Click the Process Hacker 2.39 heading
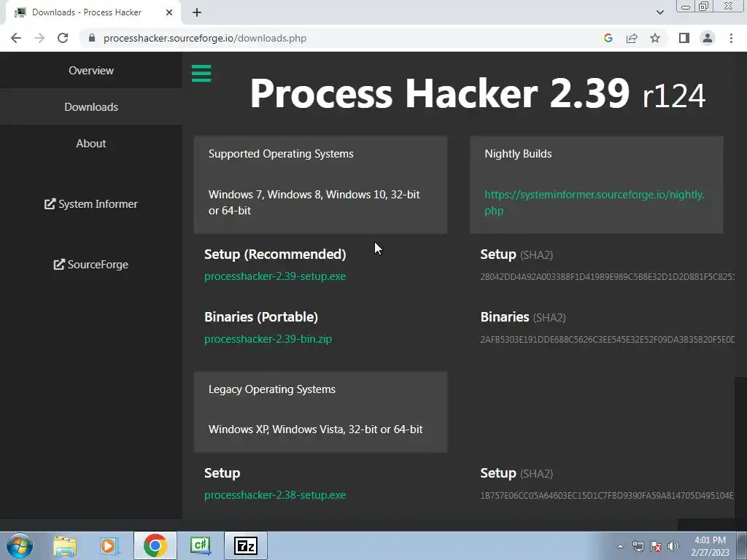 pos(477,93)
